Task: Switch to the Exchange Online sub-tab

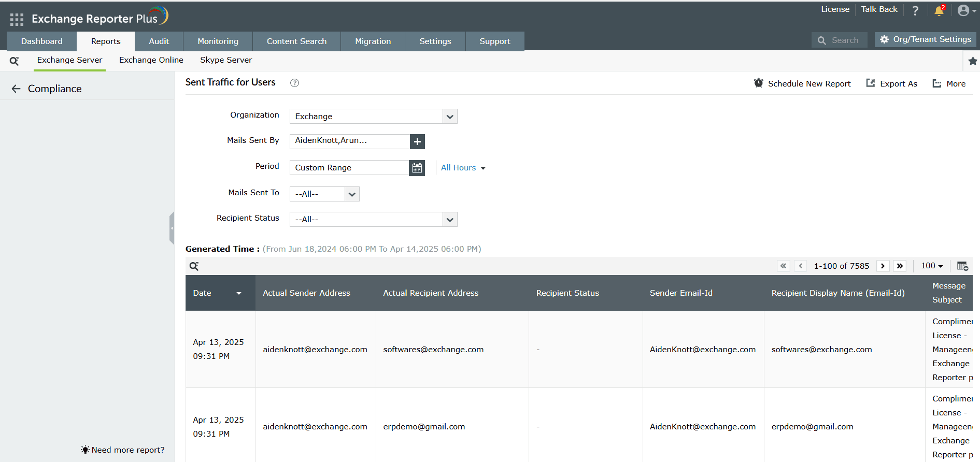Action: pyautogui.click(x=151, y=60)
